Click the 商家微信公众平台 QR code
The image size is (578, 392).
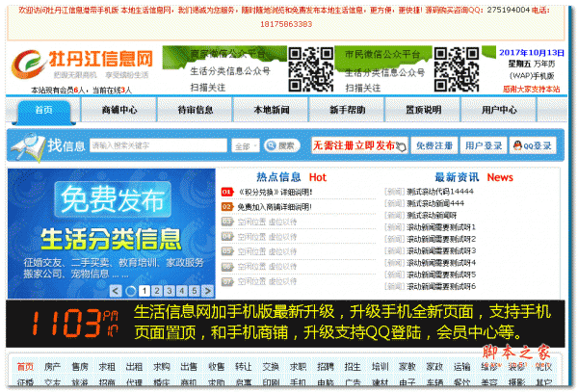click(x=311, y=69)
